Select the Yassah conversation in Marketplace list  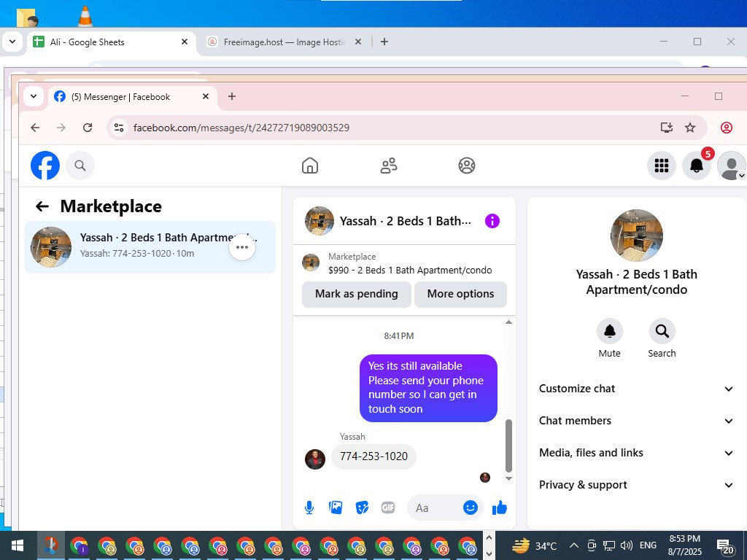pyautogui.click(x=150, y=247)
